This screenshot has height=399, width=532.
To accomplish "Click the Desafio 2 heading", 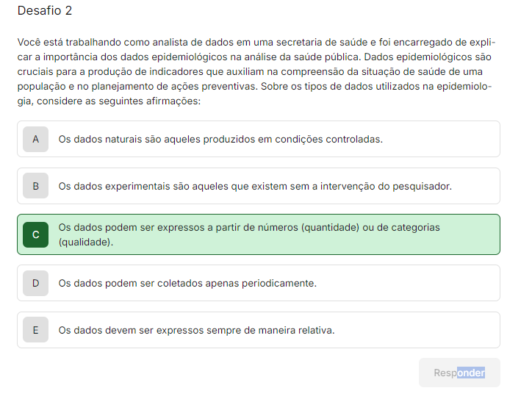I will [x=45, y=11].
